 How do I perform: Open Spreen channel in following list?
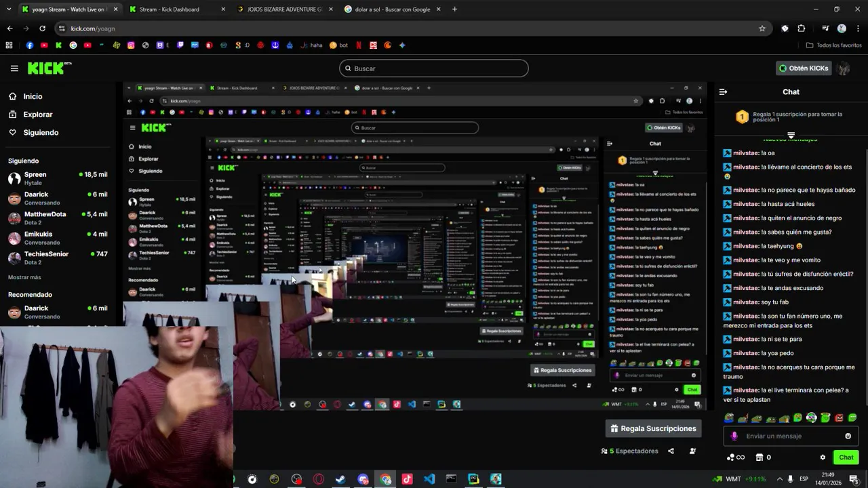(x=58, y=178)
